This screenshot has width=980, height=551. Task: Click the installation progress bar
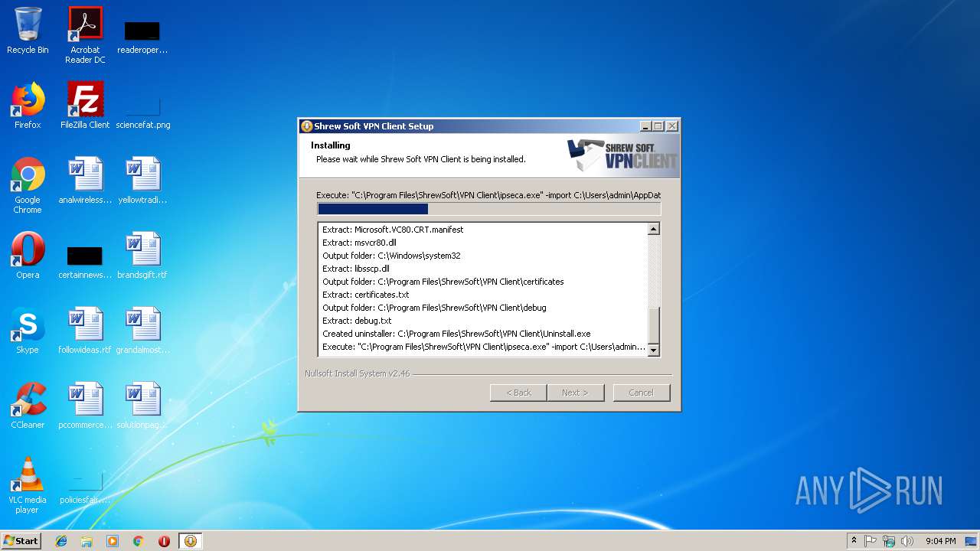[488, 209]
